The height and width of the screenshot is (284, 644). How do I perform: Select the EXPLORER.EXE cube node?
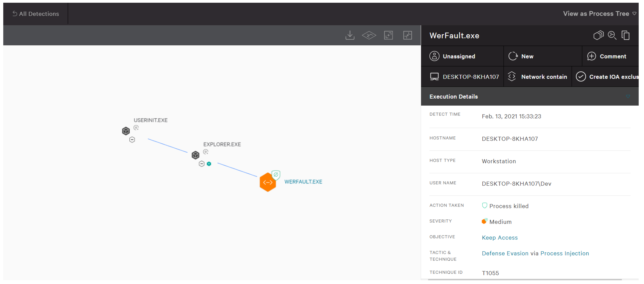[x=195, y=155]
